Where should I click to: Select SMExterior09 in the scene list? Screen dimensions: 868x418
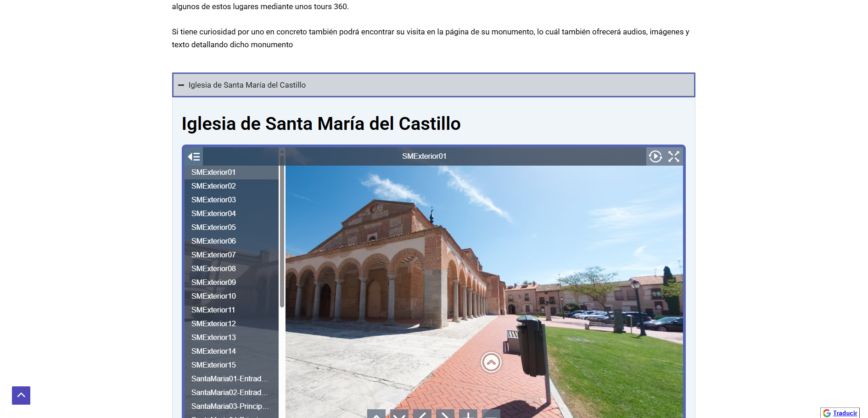231,282
